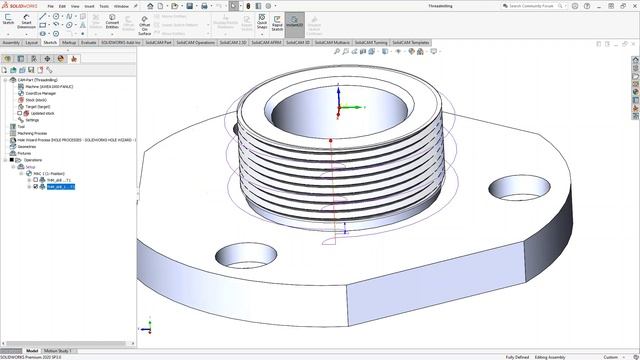
Task: Click the Print icon
Action: (204, 6)
